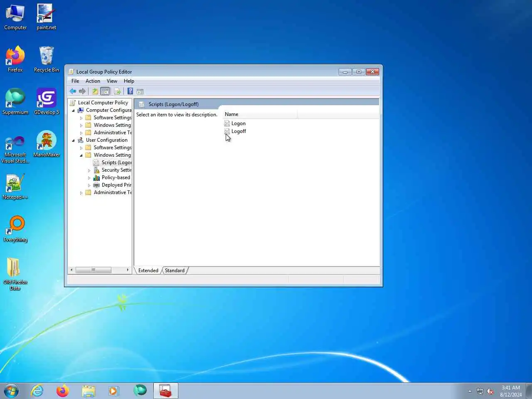This screenshot has height=399, width=532.
Task: Open the Windows Start button
Action: click(11, 391)
